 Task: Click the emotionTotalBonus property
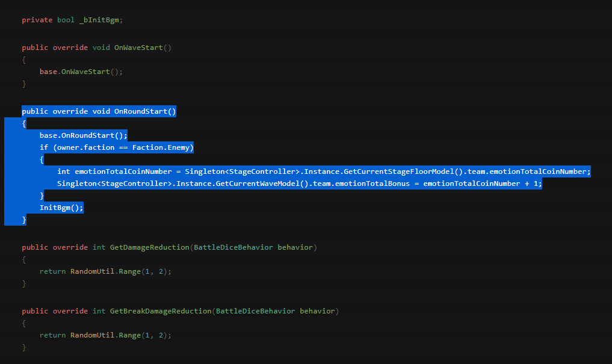tap(372, 184)
